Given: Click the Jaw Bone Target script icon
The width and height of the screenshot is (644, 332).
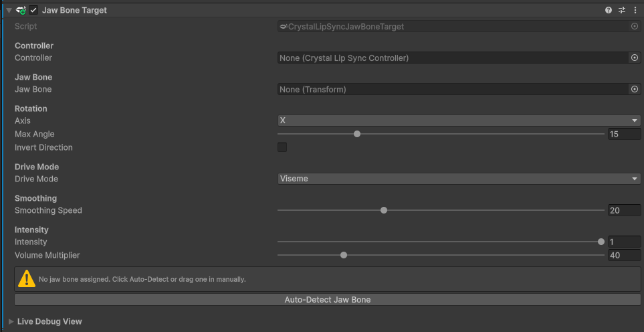Looking at the screenshot, I should click(21, 10).
